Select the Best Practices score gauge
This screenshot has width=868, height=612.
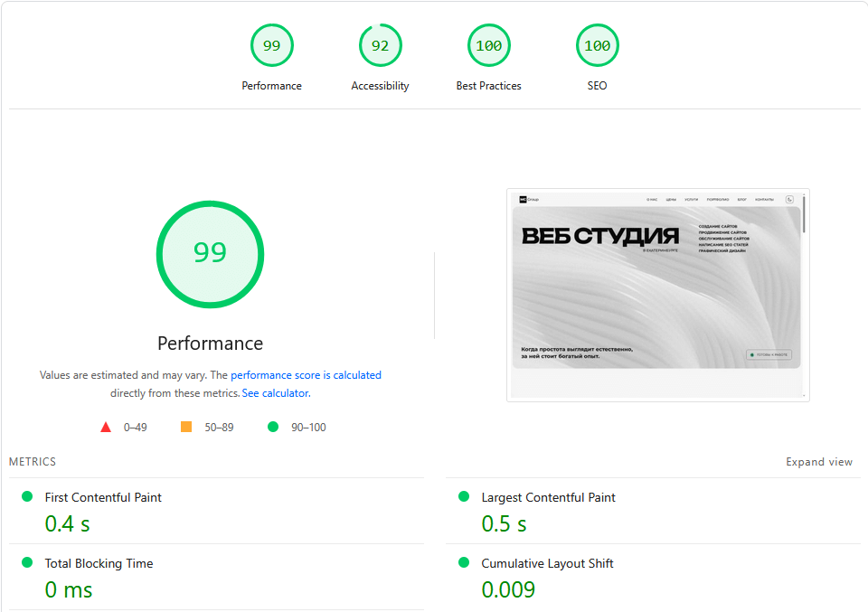[x=488, y=45]
